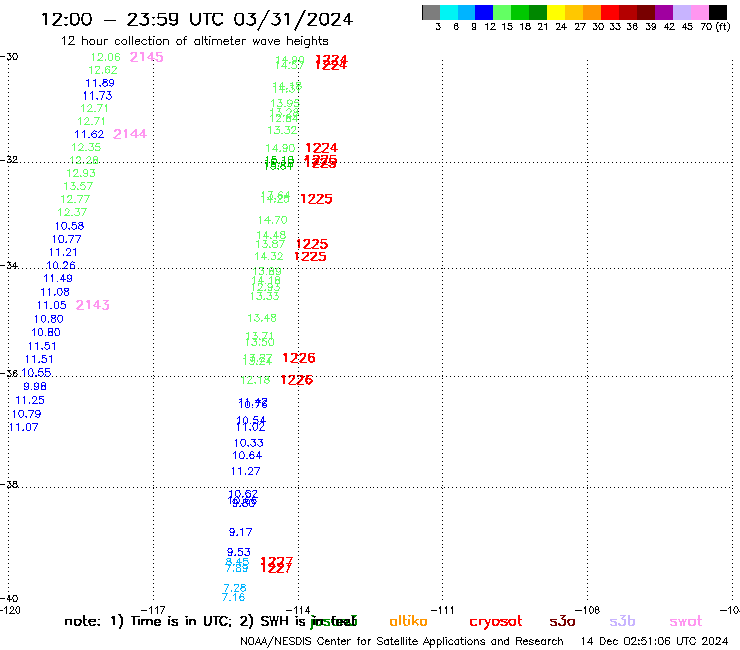Click the dark red s3a legend label
Image resolution: width=740 pixels, height=650 pixels.
coord(562,621)
